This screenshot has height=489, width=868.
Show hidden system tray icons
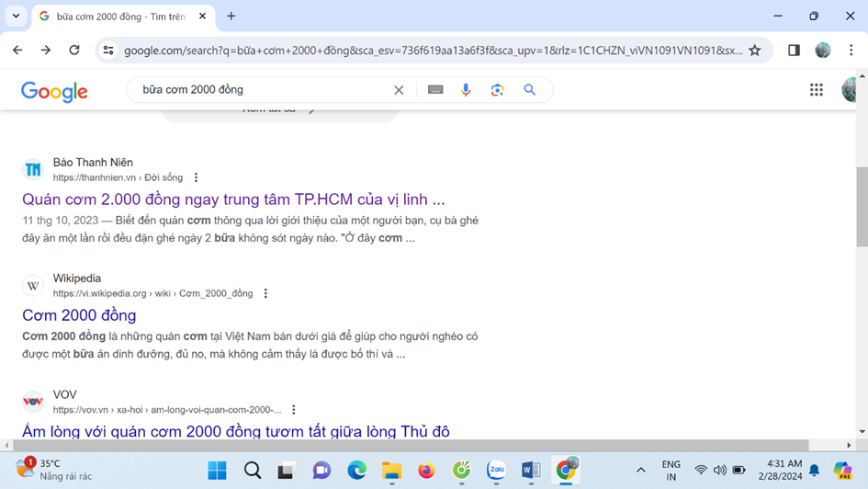tap(640, 471)
